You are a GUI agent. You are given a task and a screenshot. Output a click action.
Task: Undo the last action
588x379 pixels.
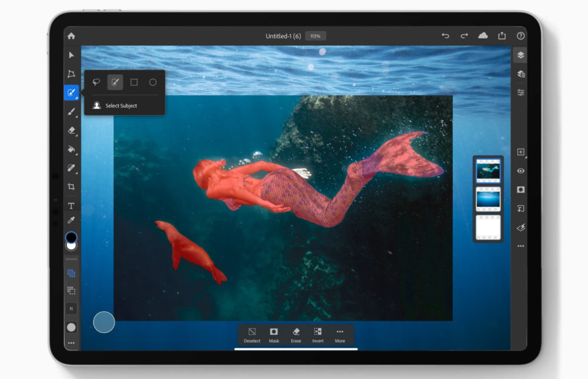tap(445, 36)
